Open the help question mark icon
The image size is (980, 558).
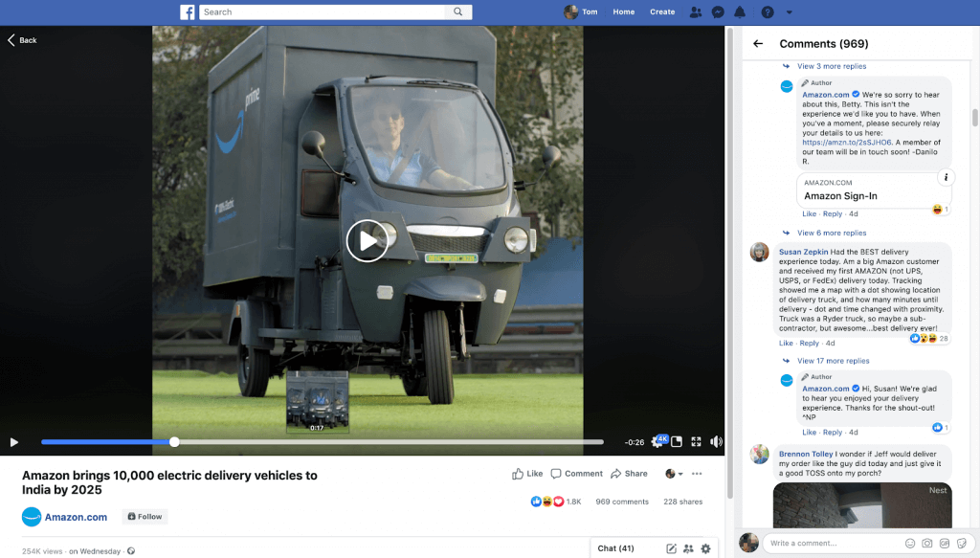click(768, 11)
